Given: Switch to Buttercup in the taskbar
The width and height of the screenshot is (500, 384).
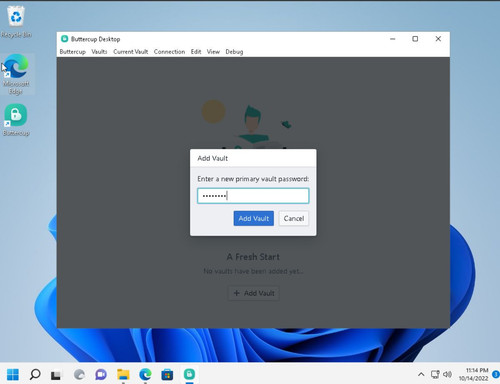Looking at the screenshot, I should click(189, 374).
